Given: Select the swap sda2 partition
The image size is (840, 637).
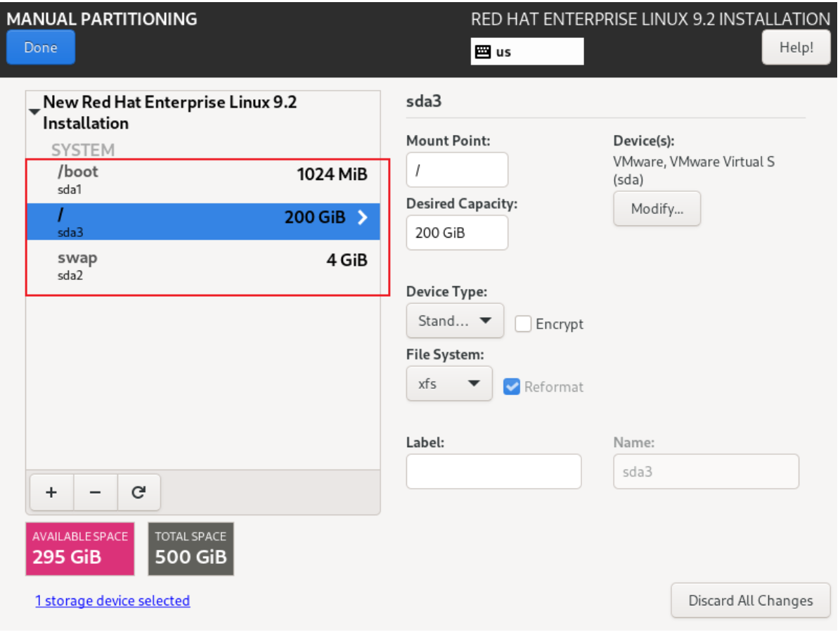Looking at the screenshot, I should [x=203, y=266].
